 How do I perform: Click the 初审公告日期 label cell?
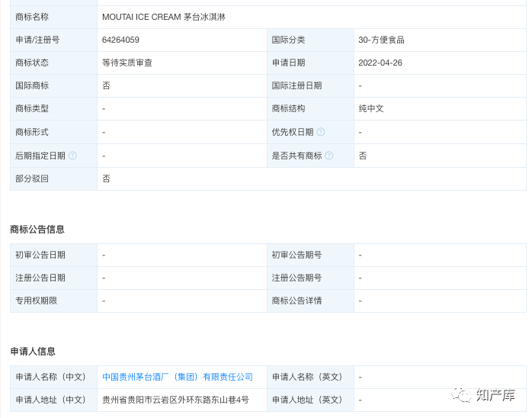click(40, 255)
